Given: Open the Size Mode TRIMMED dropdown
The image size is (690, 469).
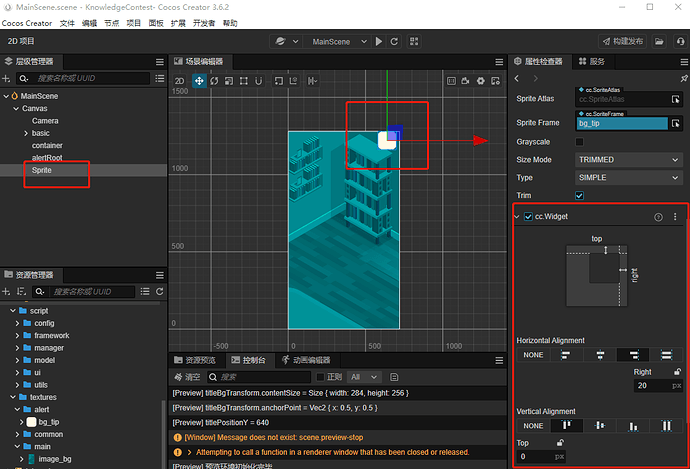Looking at the screenshot, I should pyautogui.click(x=628, y=159).
